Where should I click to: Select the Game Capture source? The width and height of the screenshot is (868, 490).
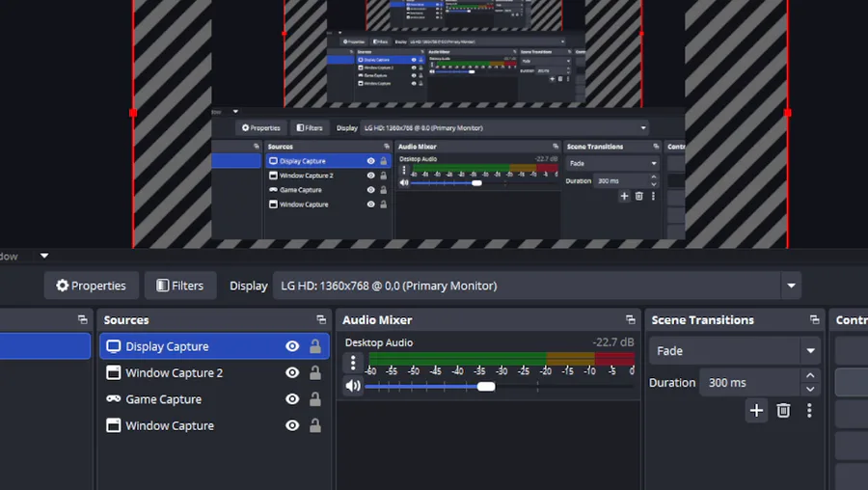click(214, 399)
